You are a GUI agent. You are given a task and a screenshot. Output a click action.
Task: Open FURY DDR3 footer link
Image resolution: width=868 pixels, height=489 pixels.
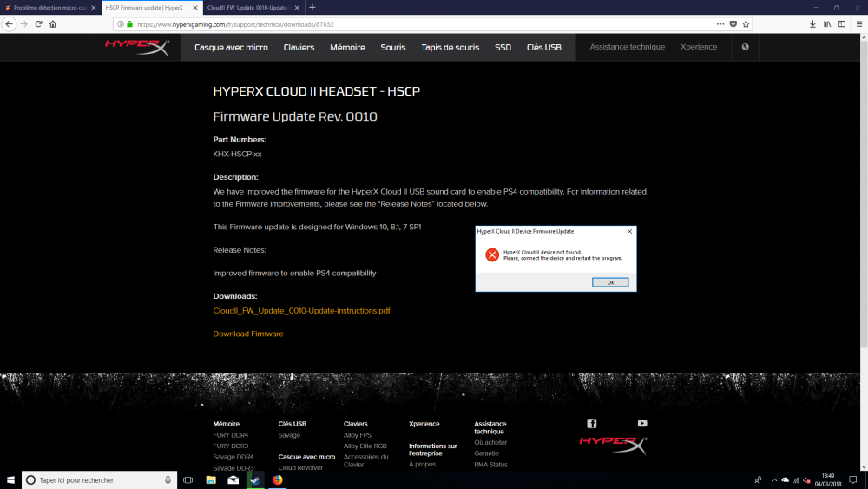click(230, 446)
